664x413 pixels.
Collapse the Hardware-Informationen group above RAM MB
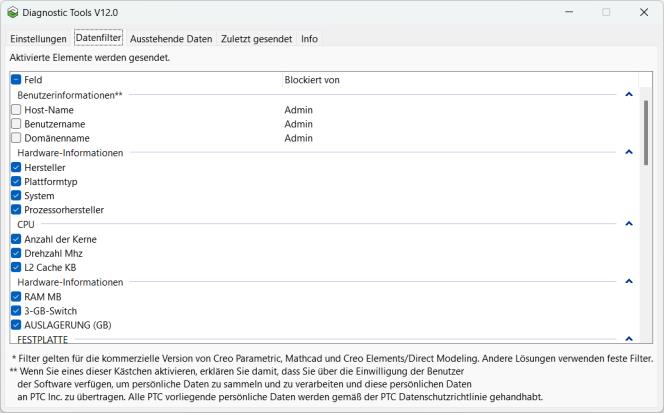(629, 281)
